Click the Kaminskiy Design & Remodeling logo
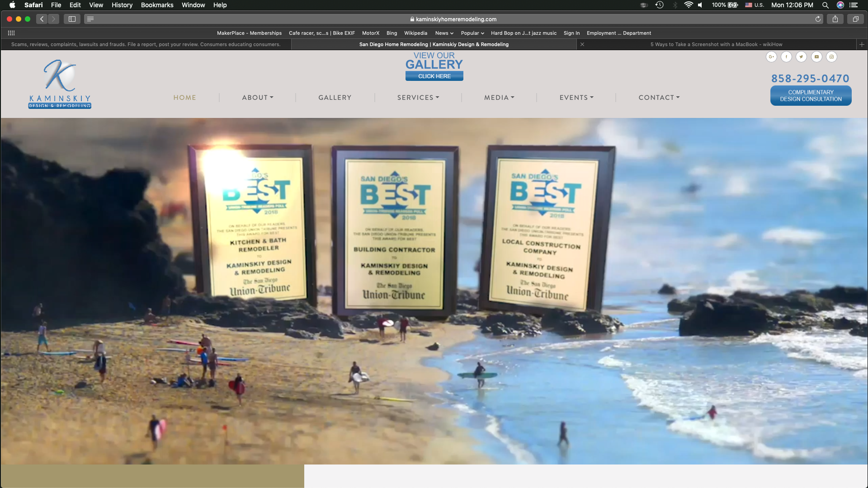Screen dimensions: 868x488 click(60, 84)
